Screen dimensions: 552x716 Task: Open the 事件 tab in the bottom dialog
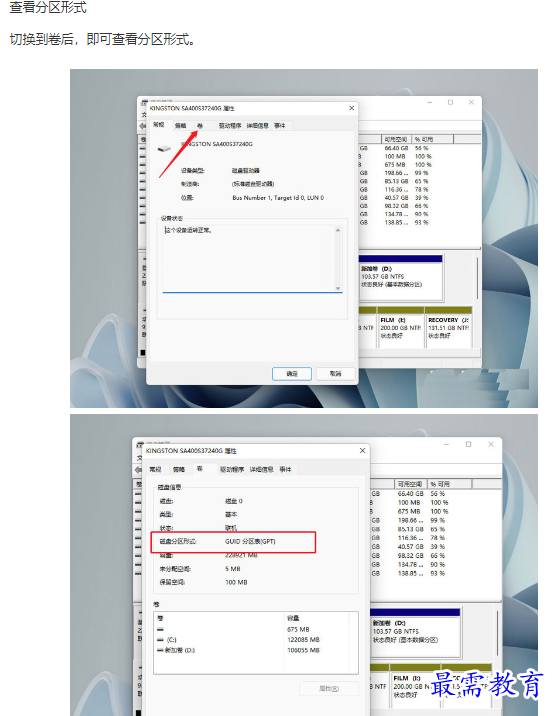click(285, 469)
